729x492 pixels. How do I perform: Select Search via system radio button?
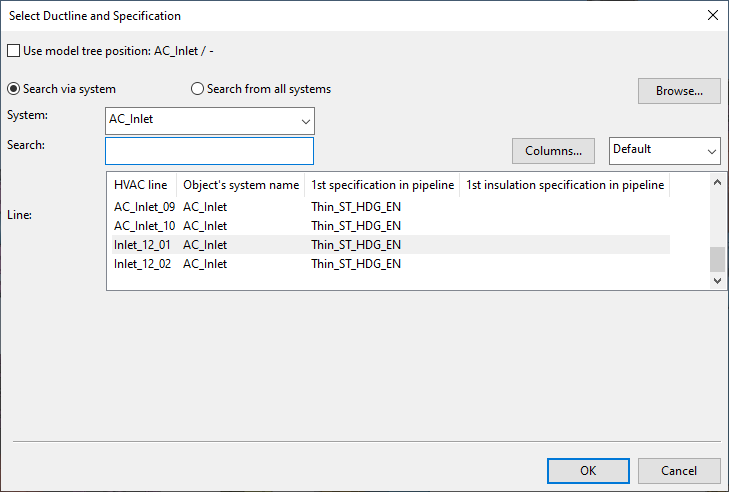point(14,89)
